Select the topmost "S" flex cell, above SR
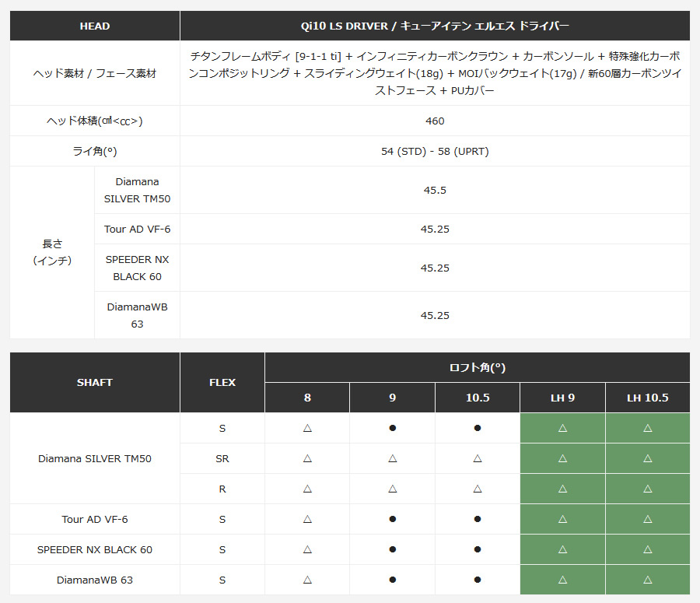The height and width of the screenshot is (603, 700). 222,429
